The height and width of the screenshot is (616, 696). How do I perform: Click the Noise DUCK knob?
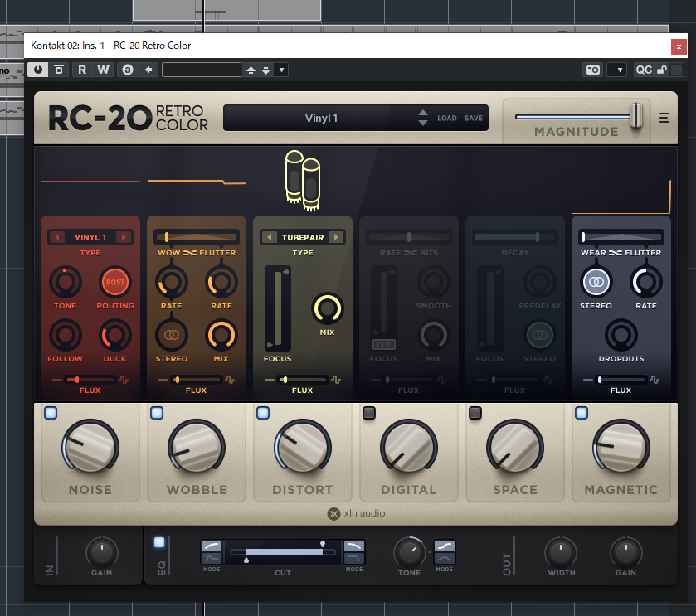(x=115, y=335)
